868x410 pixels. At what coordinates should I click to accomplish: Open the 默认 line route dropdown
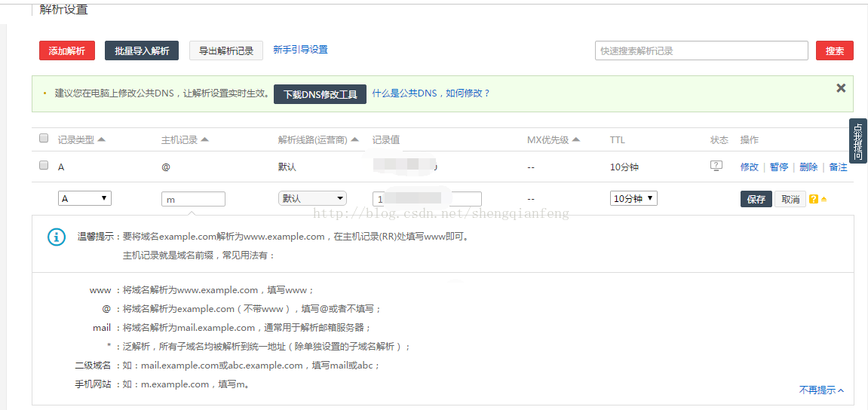312,198
